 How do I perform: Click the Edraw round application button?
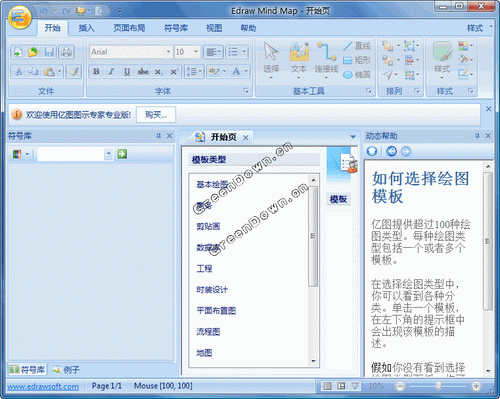coord(20,17)
